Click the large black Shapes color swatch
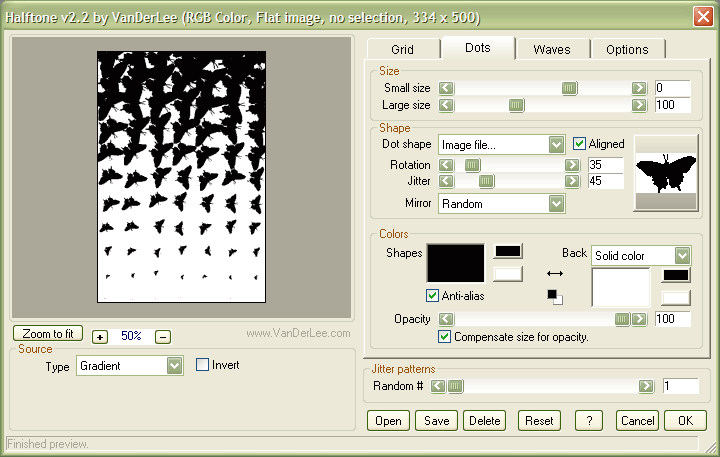Viewport: 720px width, 457px height. (x=456, y=262)
